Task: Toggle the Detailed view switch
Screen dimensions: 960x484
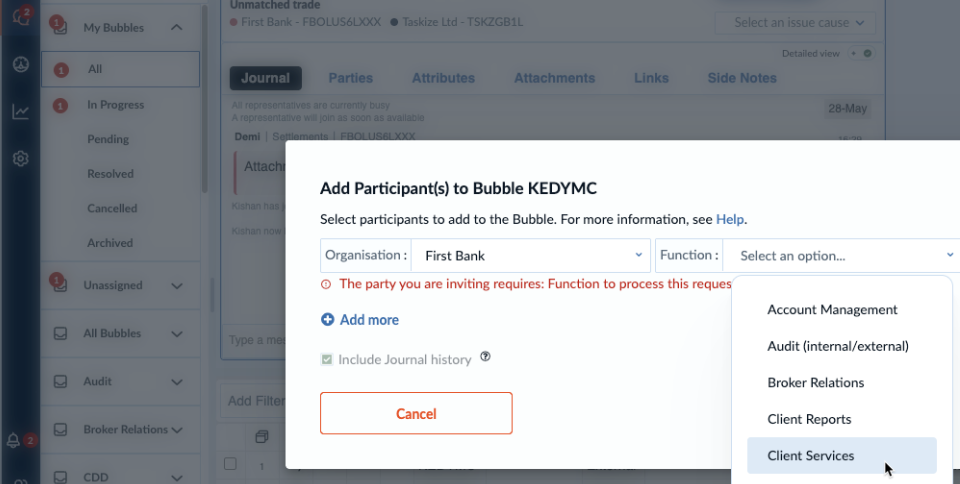Action: 861,53
